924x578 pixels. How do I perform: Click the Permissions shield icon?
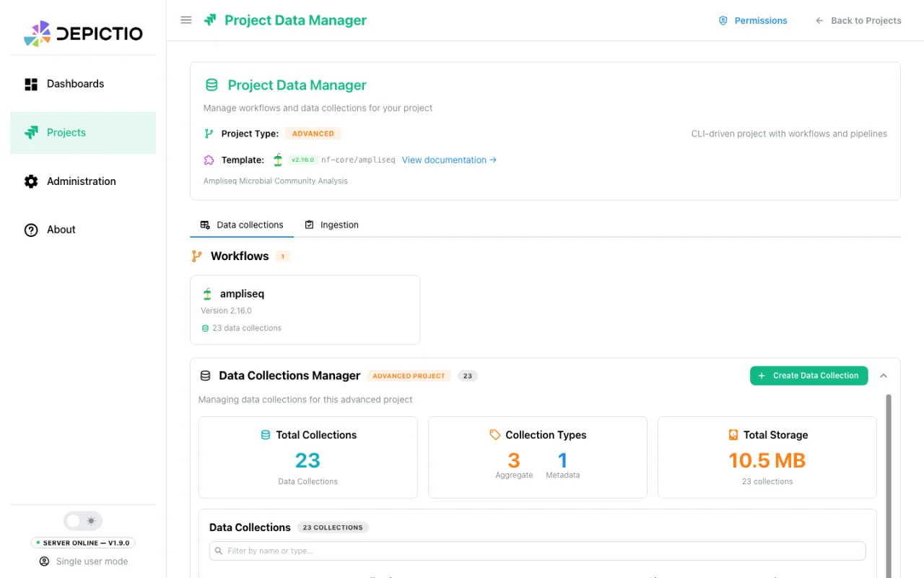coord(723,21)
